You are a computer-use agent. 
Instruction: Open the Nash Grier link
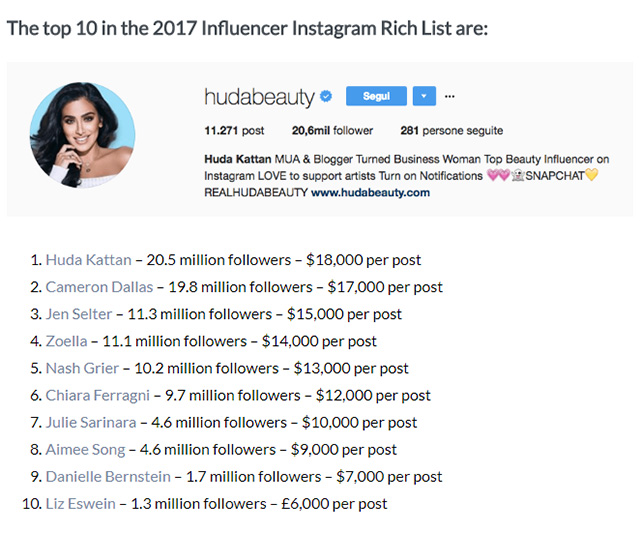pyautogui.click(x=81, y=368)
